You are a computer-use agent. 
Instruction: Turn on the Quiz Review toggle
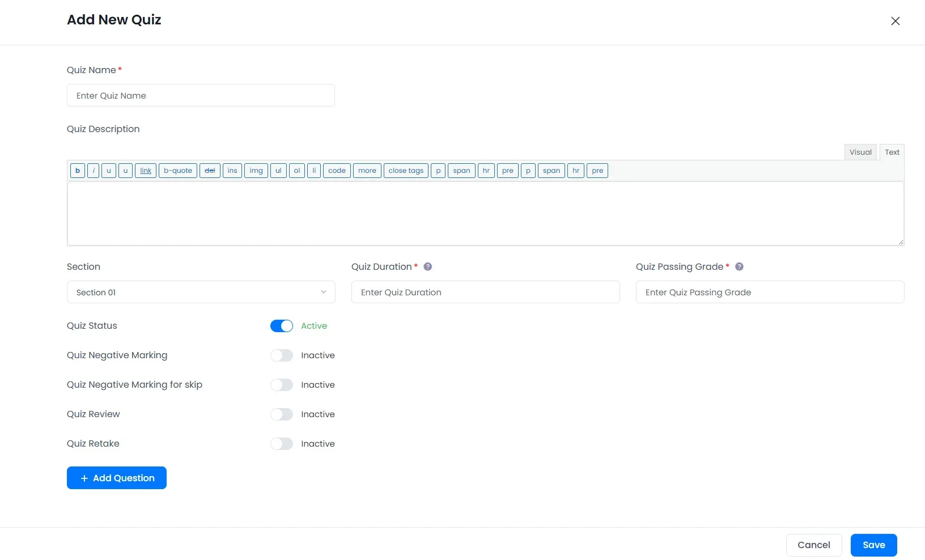[x=282, y=414]
